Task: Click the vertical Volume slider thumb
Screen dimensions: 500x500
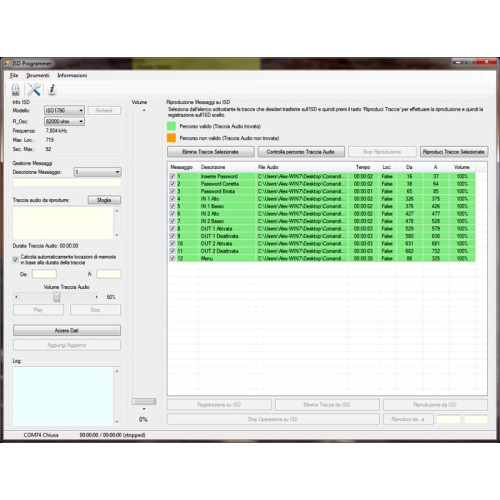Action: click(144, 401)
